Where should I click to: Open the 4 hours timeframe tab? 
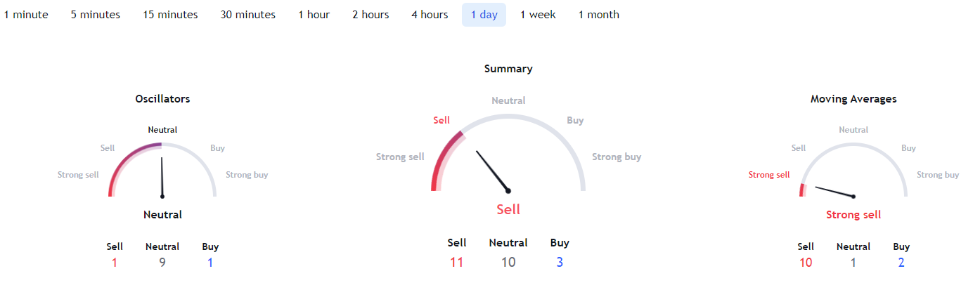[430, 15]
